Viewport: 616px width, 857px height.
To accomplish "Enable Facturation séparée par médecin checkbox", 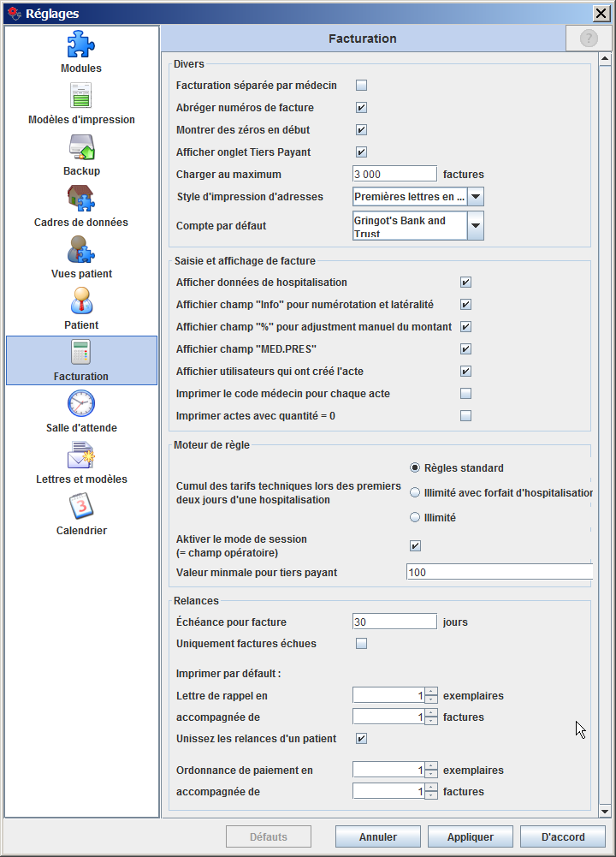I will pos(361,86).
